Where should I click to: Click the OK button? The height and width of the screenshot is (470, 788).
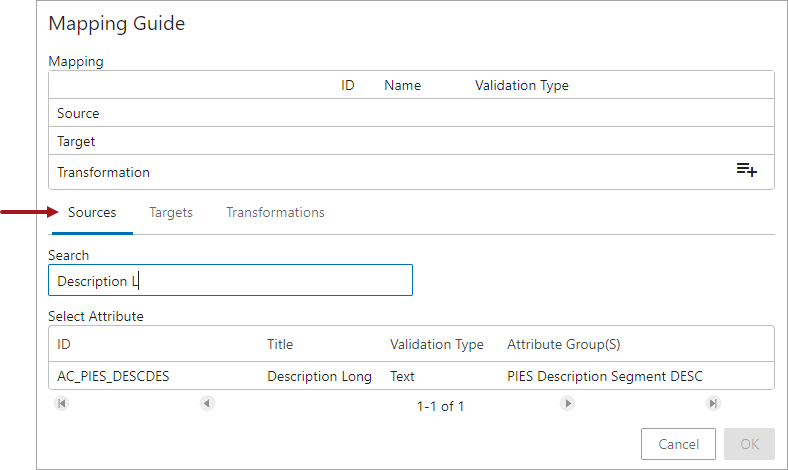[x=749, y=444]
